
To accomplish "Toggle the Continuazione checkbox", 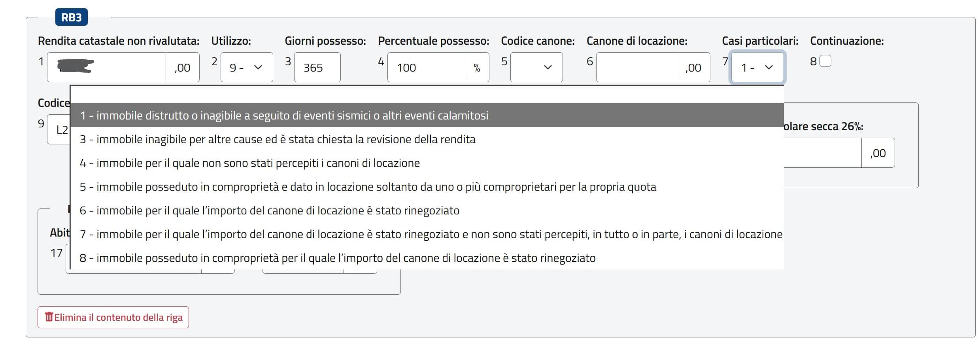I will pyautogui.click(x=825, y=61).
